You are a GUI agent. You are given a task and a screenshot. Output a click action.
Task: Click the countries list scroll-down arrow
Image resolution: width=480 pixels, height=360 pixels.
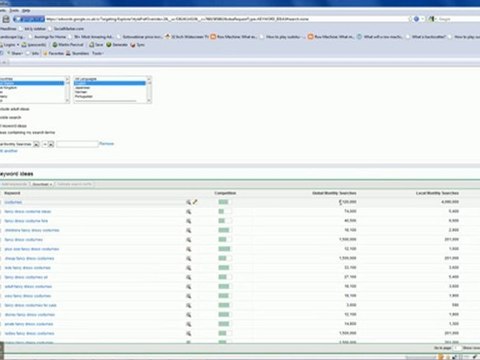pyautogui.click(x=68, y=100)
